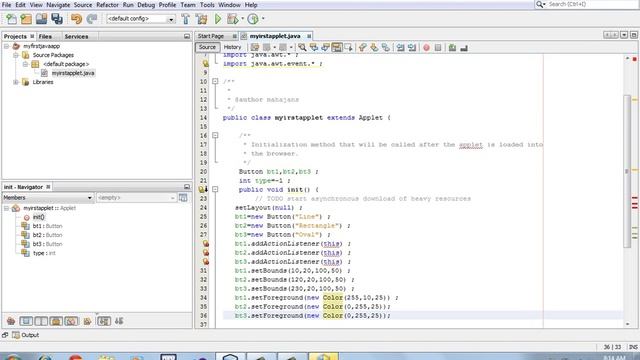Screen dimensions: 640x360
Task: Collapse the default package node
Action: [25, 64]
